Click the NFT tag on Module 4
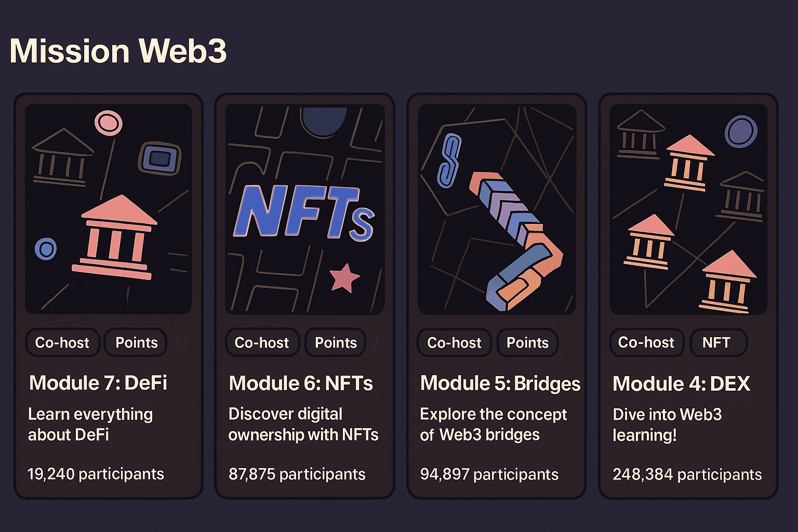 (716, 343)
